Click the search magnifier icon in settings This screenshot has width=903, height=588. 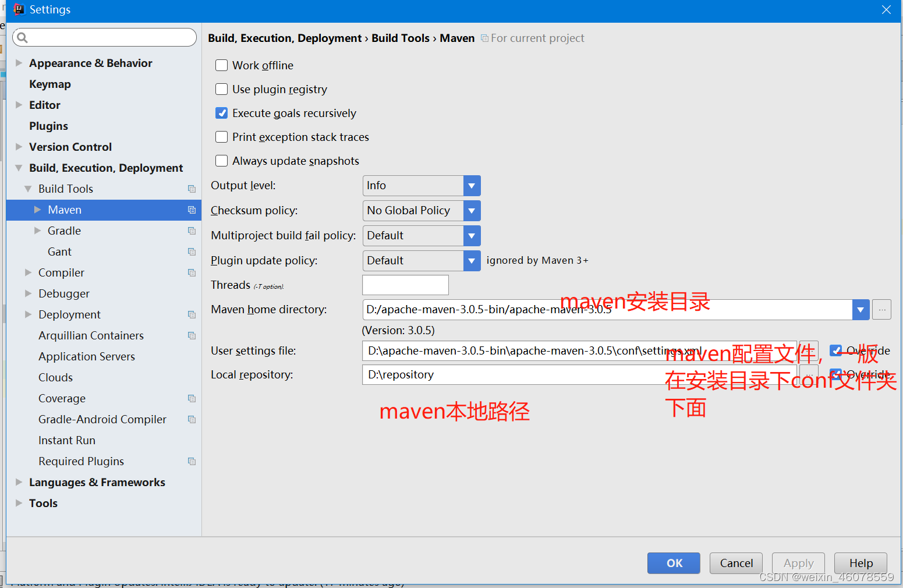pyautogui.click(x=22, y=38)
